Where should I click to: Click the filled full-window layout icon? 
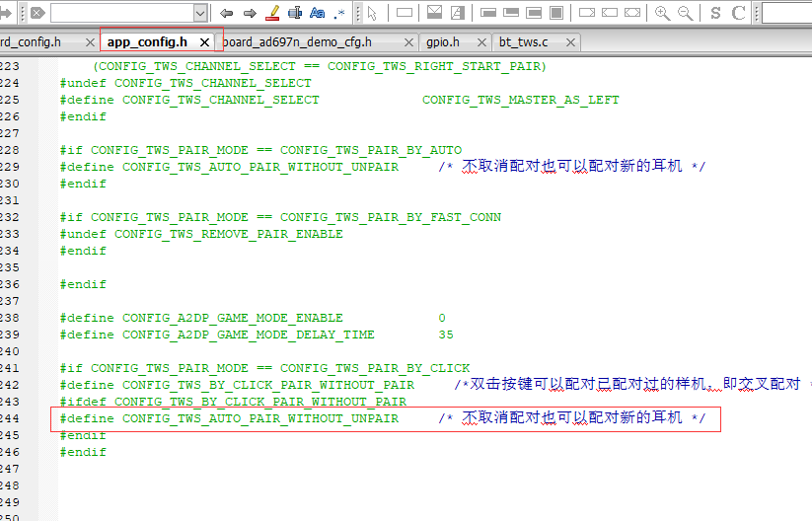[x=556, y=13]
